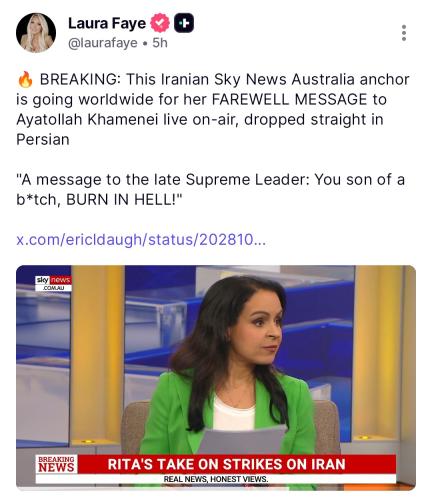Click the Laura Faye display name
The image size is (432, 500).
click(x=107, y=23)
